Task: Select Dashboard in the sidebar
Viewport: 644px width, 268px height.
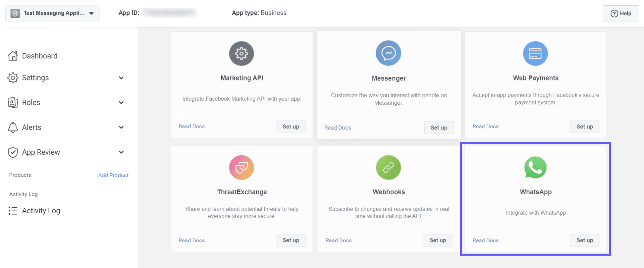Action: (x=40, y=56)
